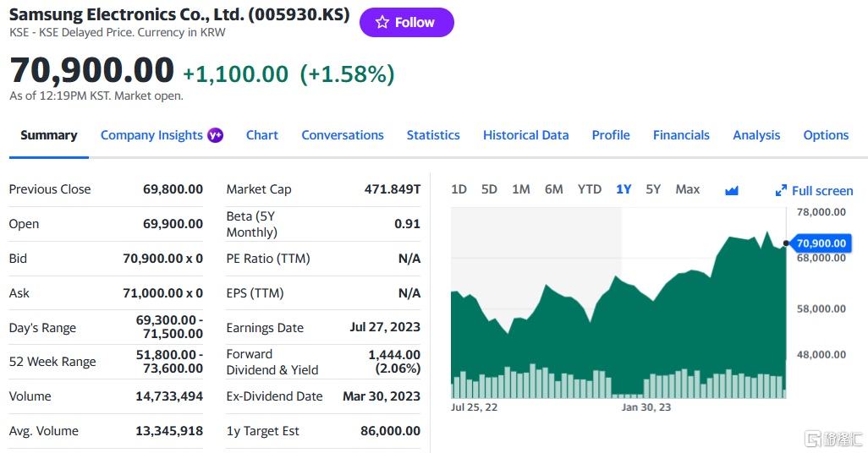The image size is (868, 453).
Task: Click the Ex-Dividend Date Mar 30, 2023
Action: point(382,396)
